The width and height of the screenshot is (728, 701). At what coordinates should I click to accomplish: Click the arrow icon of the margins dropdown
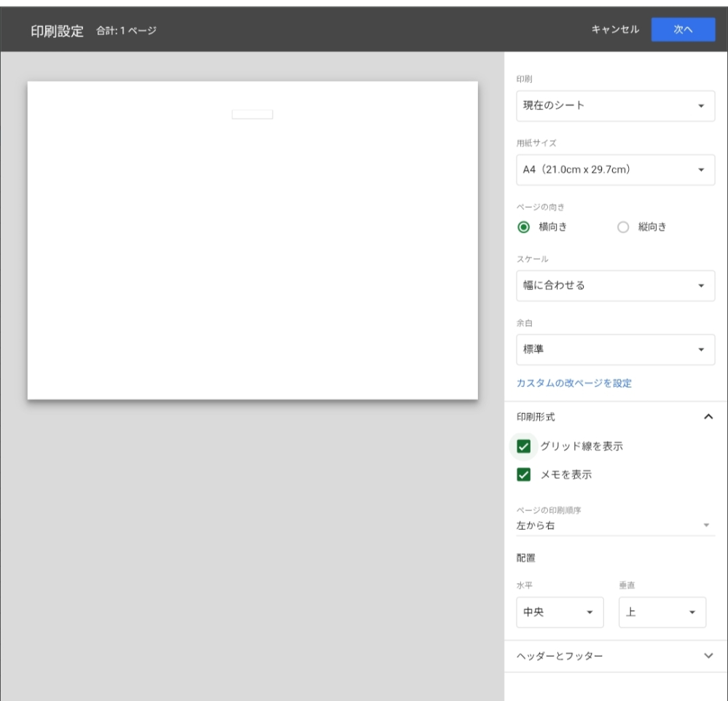tap(701, 350)
